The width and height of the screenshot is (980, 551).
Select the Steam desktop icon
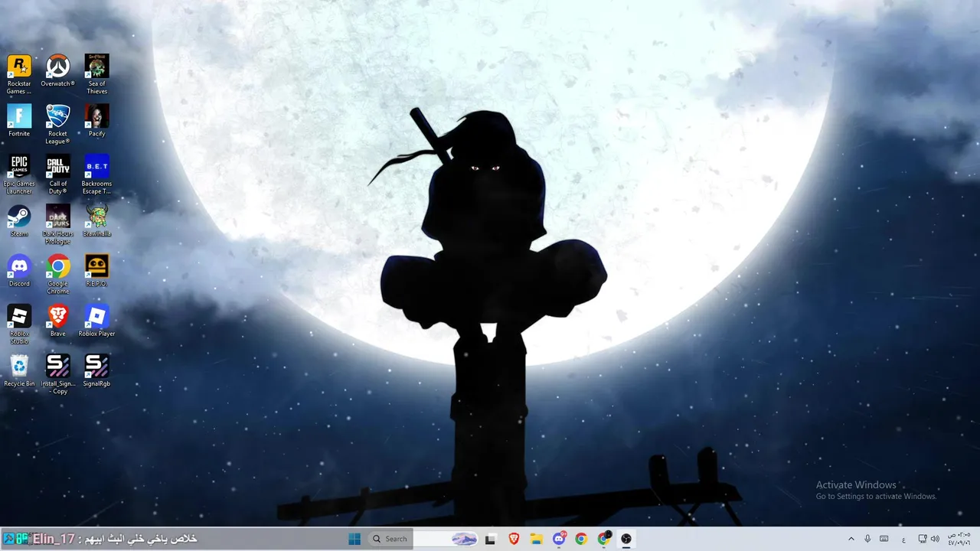pyautogui.click(x=19, y=220)
